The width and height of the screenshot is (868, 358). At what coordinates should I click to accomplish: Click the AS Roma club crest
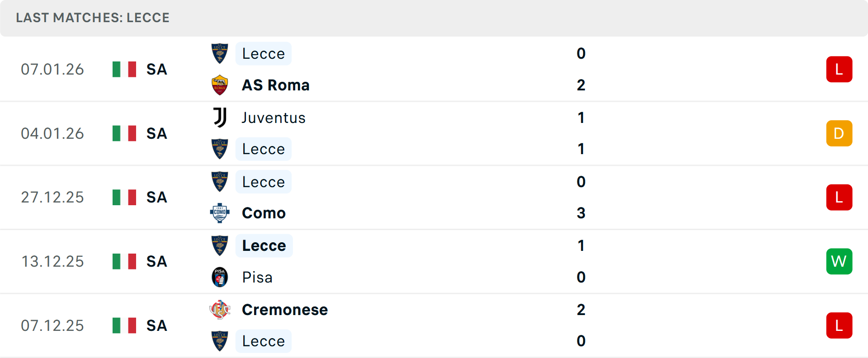[220, 85]
